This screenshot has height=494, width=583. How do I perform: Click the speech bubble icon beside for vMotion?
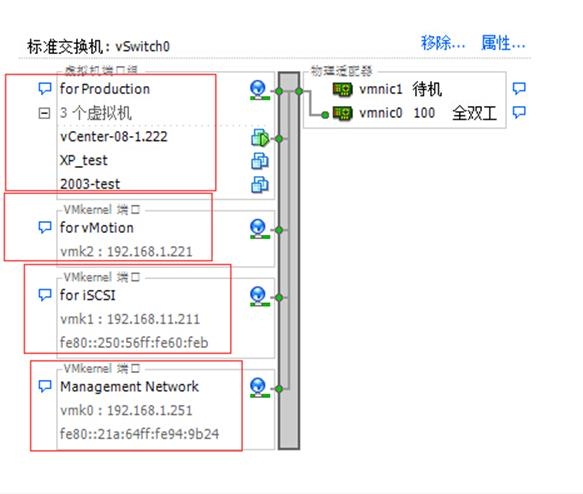click(x=45, y=227)
